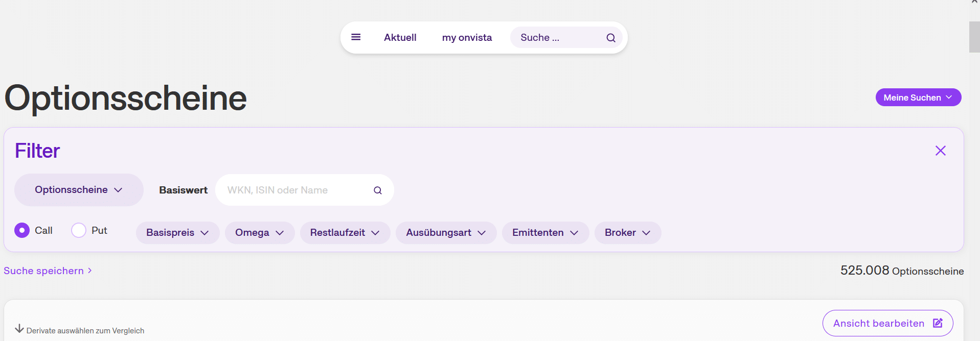Click the Basiswert search magnifier icon
This screenshot has width=980, height=341.
(378, 190)
